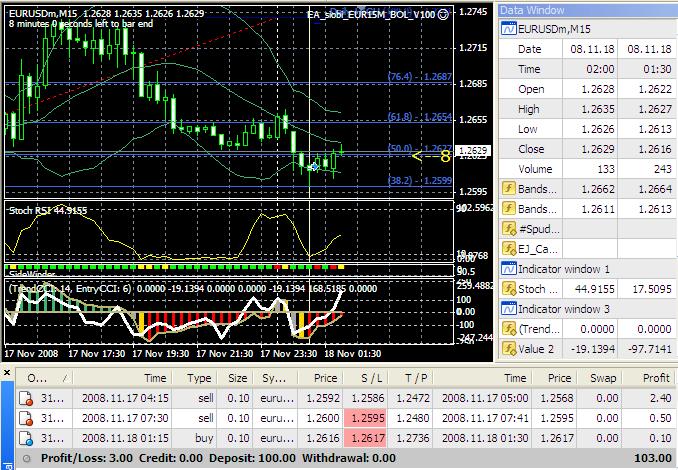Click the Value 2 reading -97.7141

(652, 349)
